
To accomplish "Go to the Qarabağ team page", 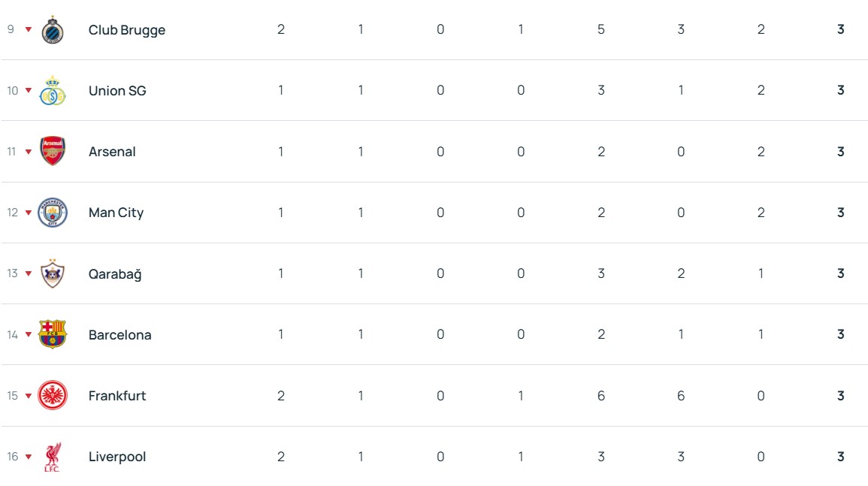I will coord(115,274).
